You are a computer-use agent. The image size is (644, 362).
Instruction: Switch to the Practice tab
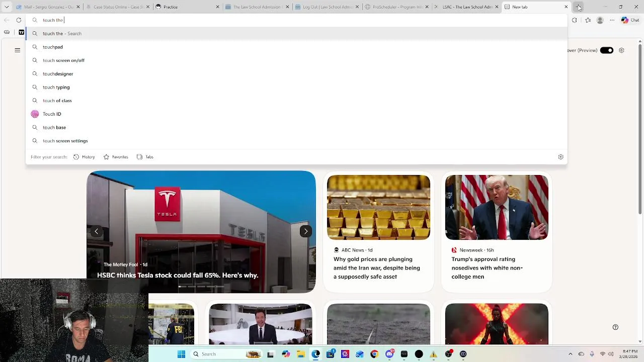(187, 7)
